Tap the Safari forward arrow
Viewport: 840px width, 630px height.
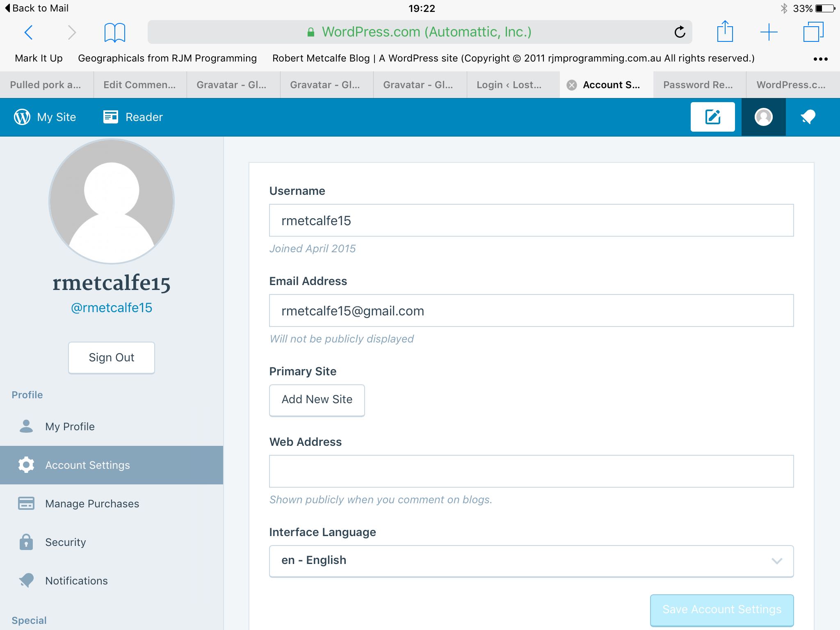tap(72, 32)
